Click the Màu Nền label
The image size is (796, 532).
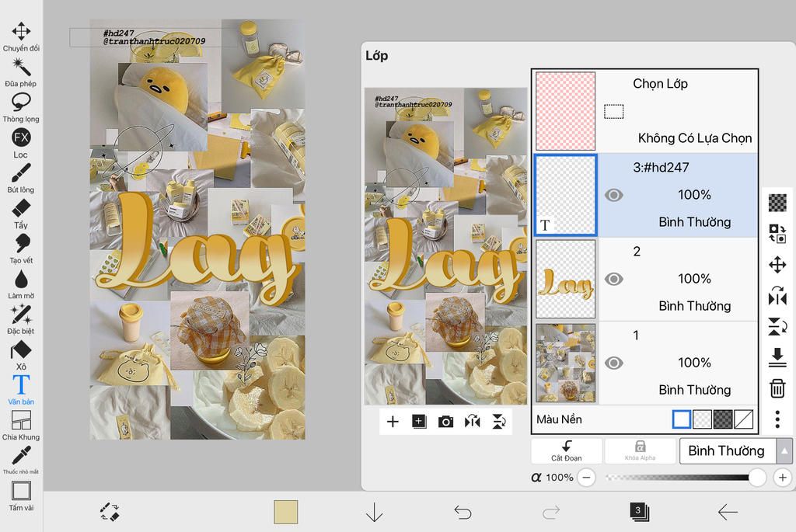click(559, 419)
